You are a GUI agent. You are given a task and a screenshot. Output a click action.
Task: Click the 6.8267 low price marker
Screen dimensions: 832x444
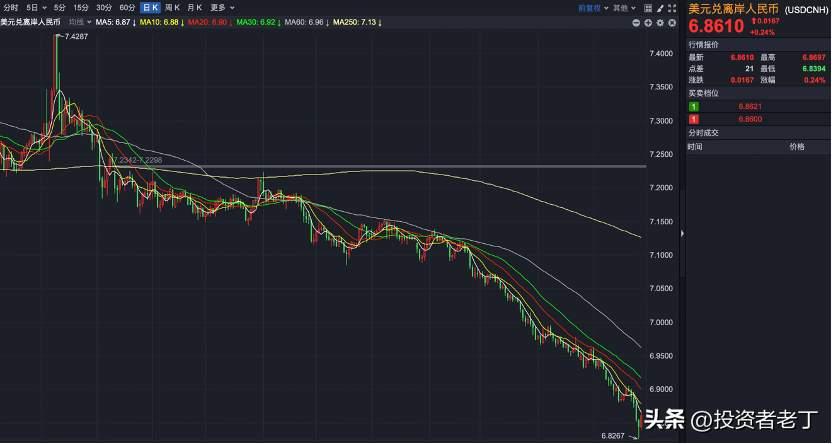(x=614, y=436)
